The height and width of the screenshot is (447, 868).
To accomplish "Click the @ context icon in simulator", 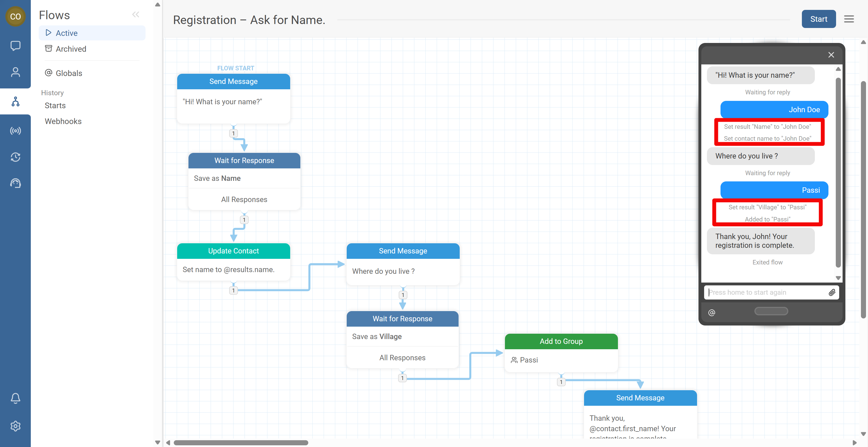I will coord(712,313).
